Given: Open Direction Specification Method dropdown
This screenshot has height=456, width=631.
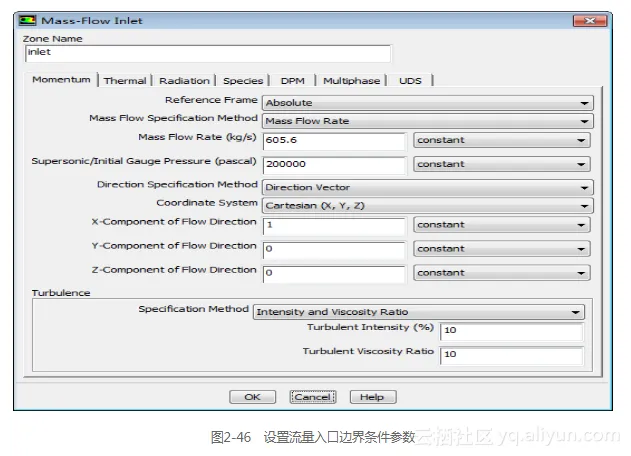Looking at the screenshot, I should pos(427,187).
